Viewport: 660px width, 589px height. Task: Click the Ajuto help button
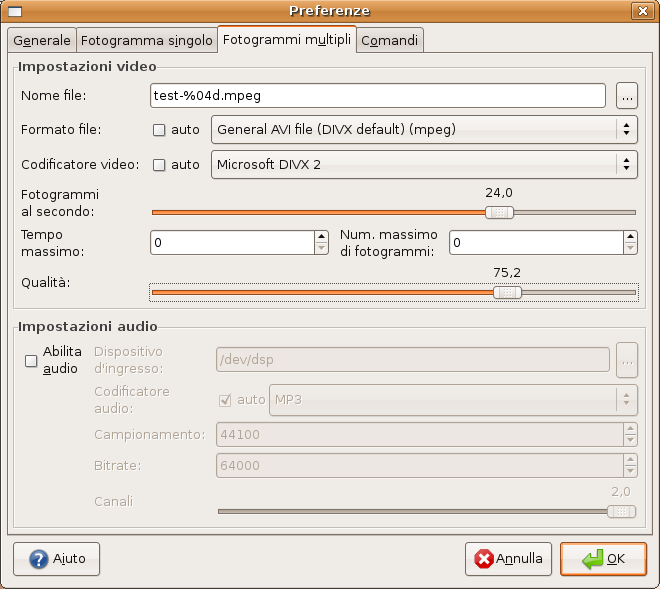[57, 559]
